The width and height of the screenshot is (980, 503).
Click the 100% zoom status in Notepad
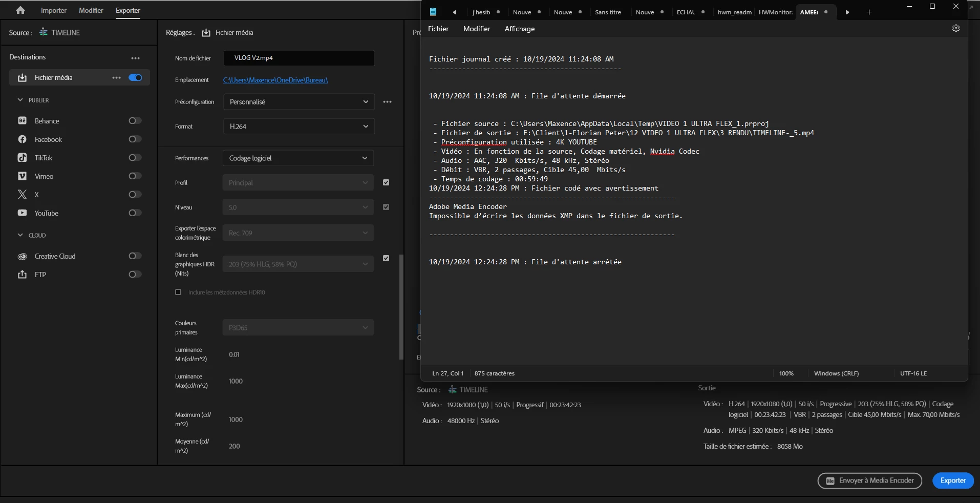point(786,373)
